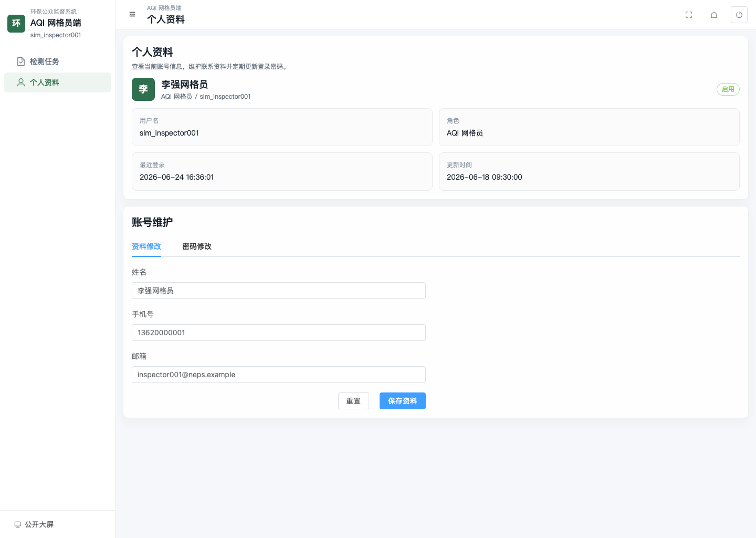Click AQI 网格端 title in sidebar header
Image resolution: width=756 pixels, height=538 pixels.
pos(56,23)
